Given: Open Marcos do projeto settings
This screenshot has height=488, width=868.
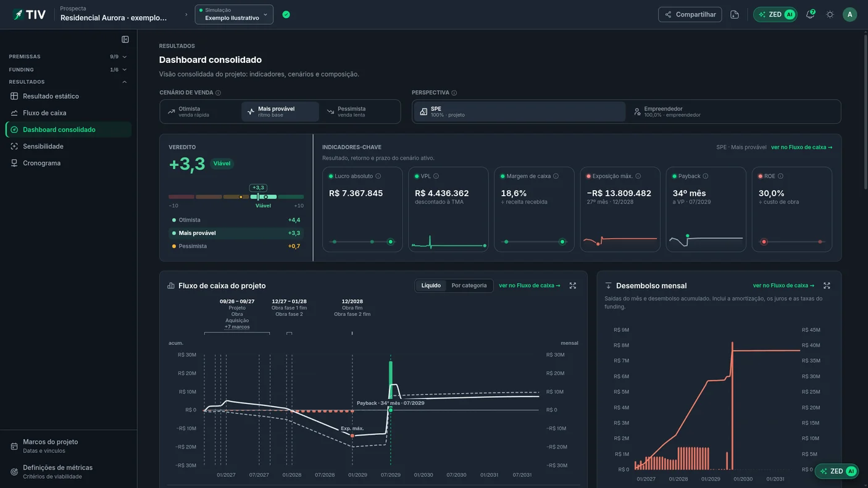Looking at the screenshot, I should pyautogui.click(x=69, y=446).
